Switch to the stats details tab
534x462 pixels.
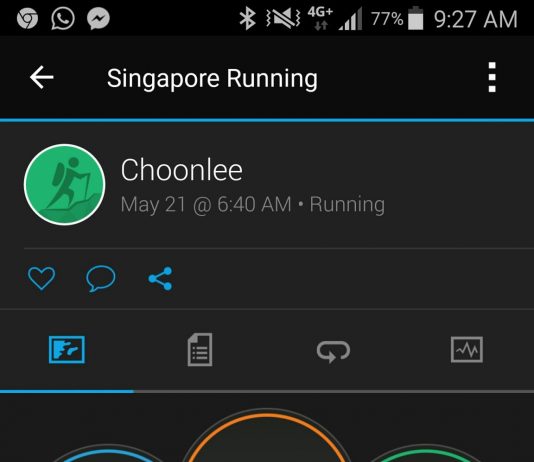point(200,350)
